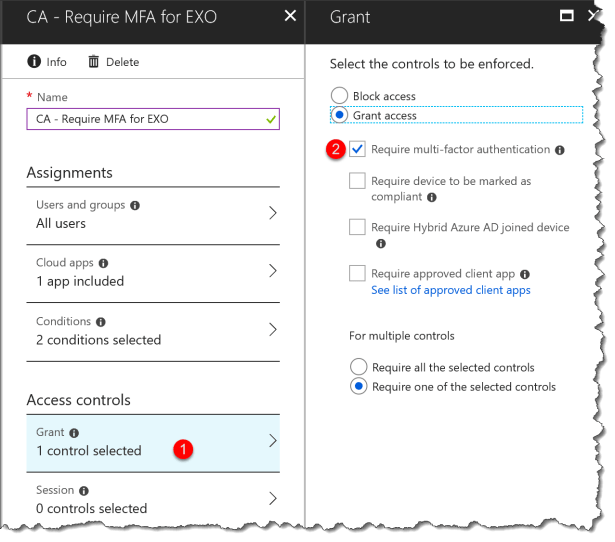Open the Cloud apps assignment chevron
The width and height of the screenshot is (615, 542).
click(272, 272)
